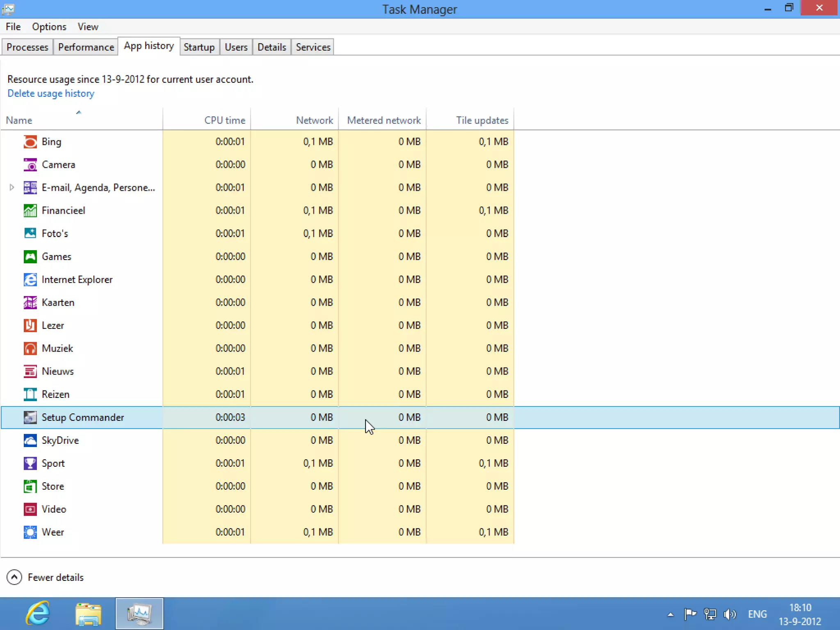
Task: Click the Foto's app icon
Action: [30, 234]
